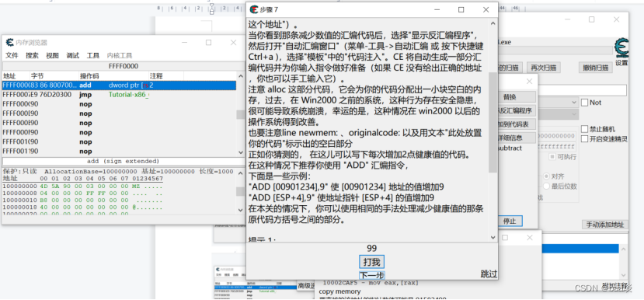This screenshot has width=644, height=300.
Task: Open 工具 menu in memory browser
Action: [x=92, y=55]
